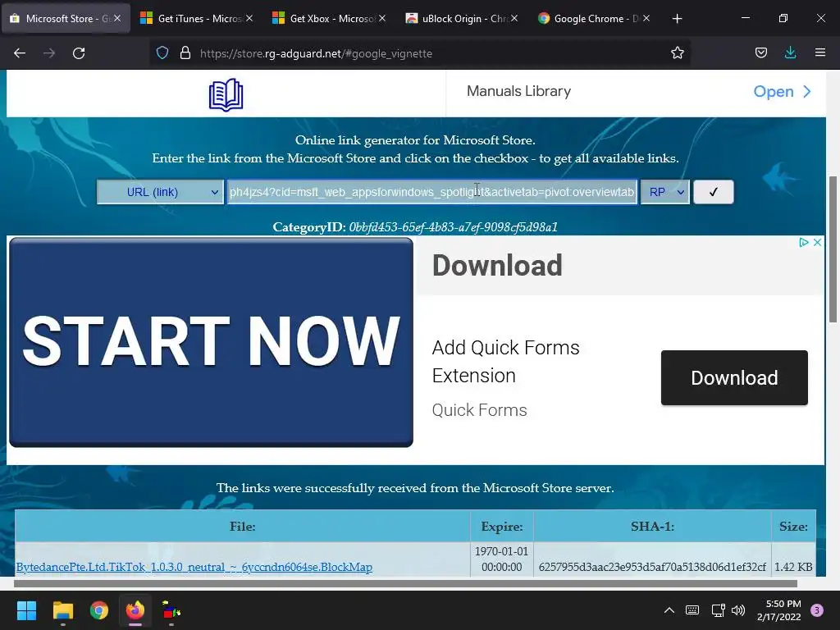
Task: Click the Size column header
Action: pyautogui.click(x=793, y=526)
